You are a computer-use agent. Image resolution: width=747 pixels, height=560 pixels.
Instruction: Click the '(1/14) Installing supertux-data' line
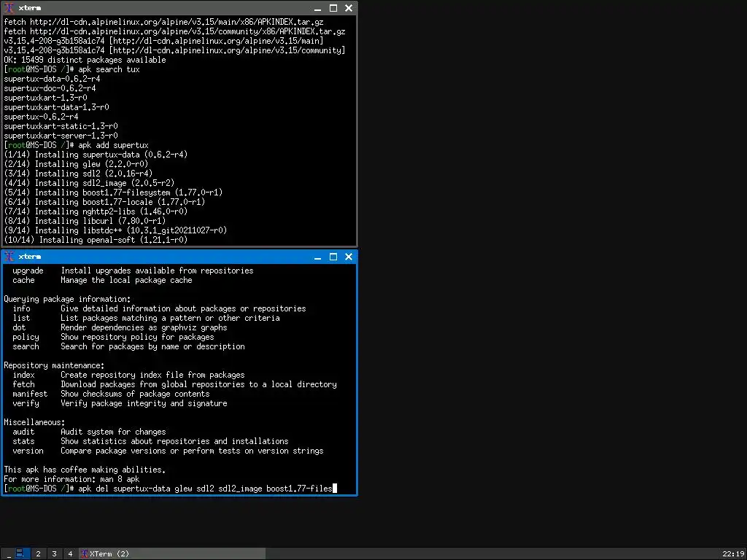pyautogui.click(x=96, y=155)
